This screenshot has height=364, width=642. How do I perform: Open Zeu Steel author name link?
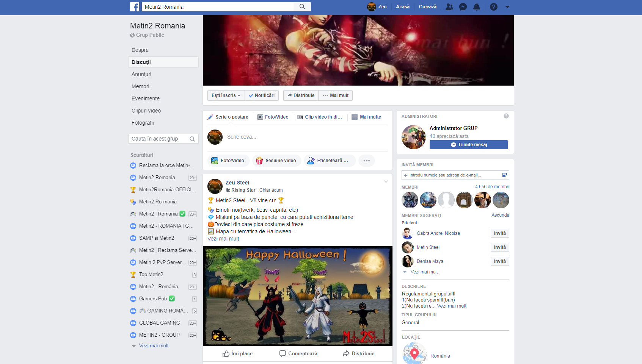pyautogui.click(x=237, y=183)
